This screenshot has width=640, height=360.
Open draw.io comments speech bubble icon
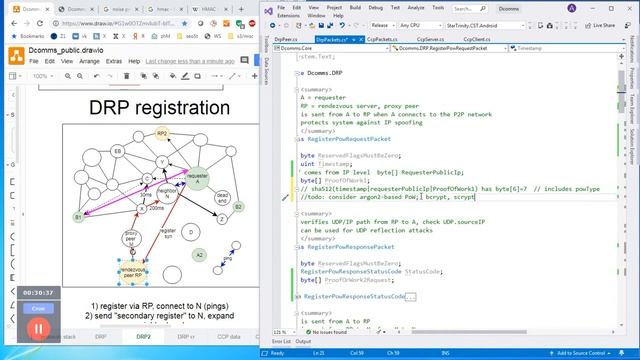tap(244, 60)
